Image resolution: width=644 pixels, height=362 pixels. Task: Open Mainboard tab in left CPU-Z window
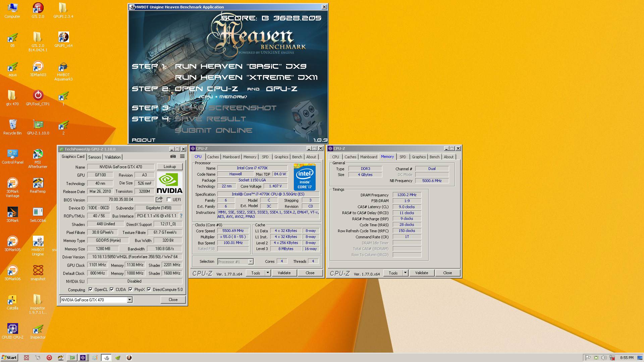(231, 157)
